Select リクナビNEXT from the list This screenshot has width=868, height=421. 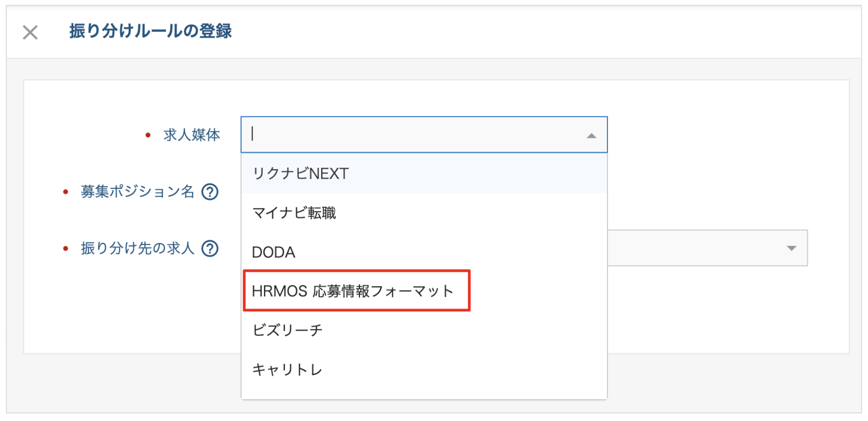(x=424, y=174)
